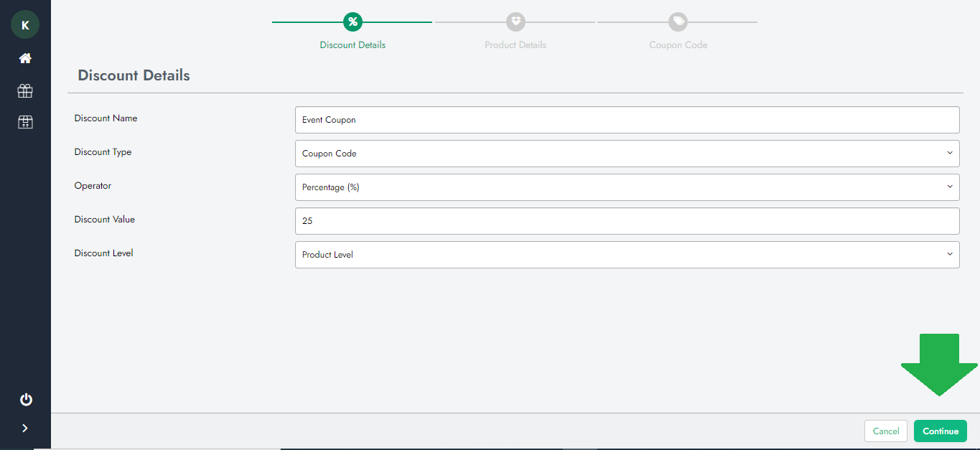Open the Discount Level dropdown
Image resolution: width=980 pixels, height=450 pixels.
pyautogui.click(x=627, y=255)
